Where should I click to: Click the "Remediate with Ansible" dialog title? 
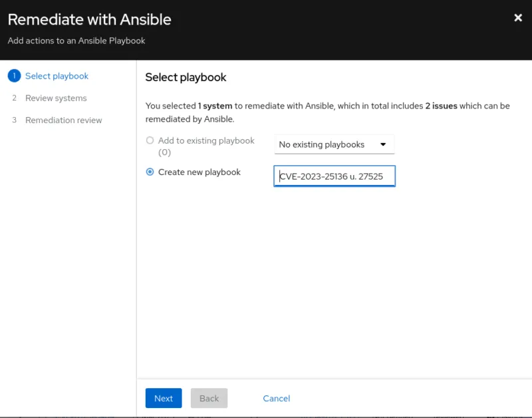[89, 19]
